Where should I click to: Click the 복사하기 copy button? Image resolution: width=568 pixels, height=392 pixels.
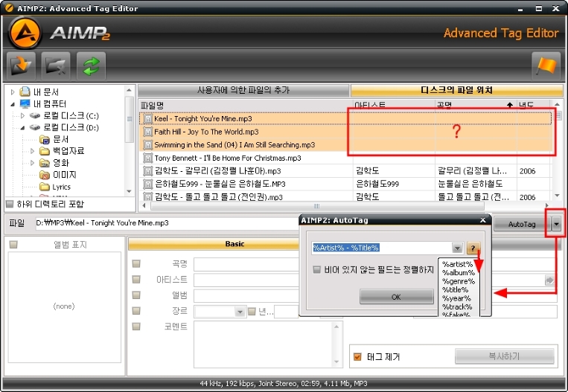[504, 356]
